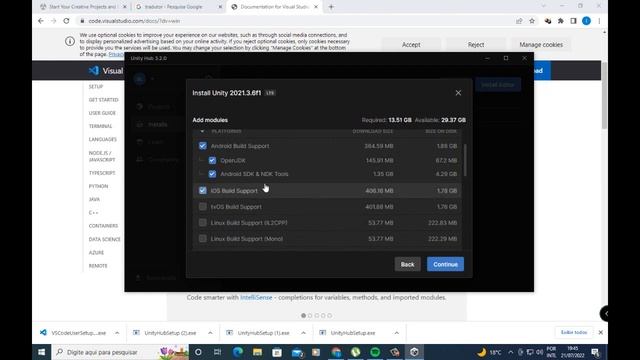The height and width of the screenshot is (360, 640).
Task: Open the browser side panel icon
Action: (x=573, y=21)
